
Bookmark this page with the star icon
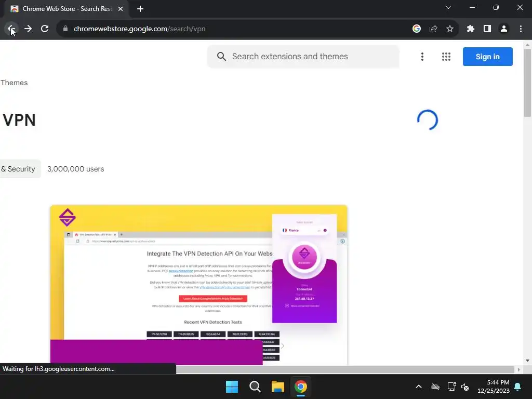tap(450, 29)
